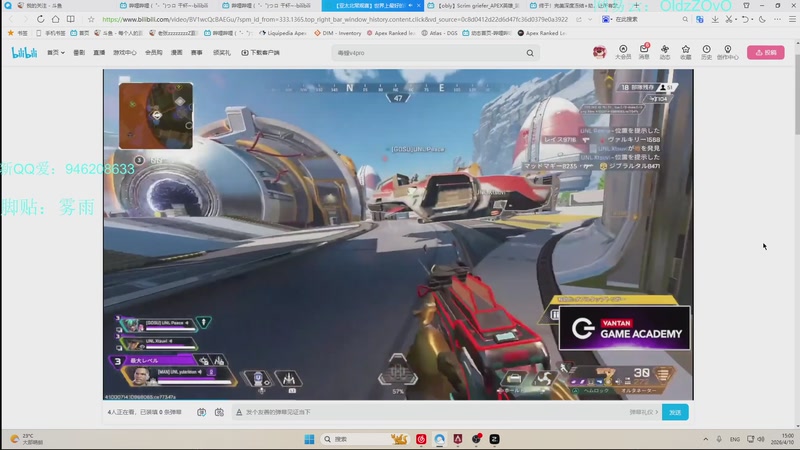Open 会员购 in bilibili navigation
Image resolution: width=800 pixels, height=450 pixels.
[x=154, y=53]
